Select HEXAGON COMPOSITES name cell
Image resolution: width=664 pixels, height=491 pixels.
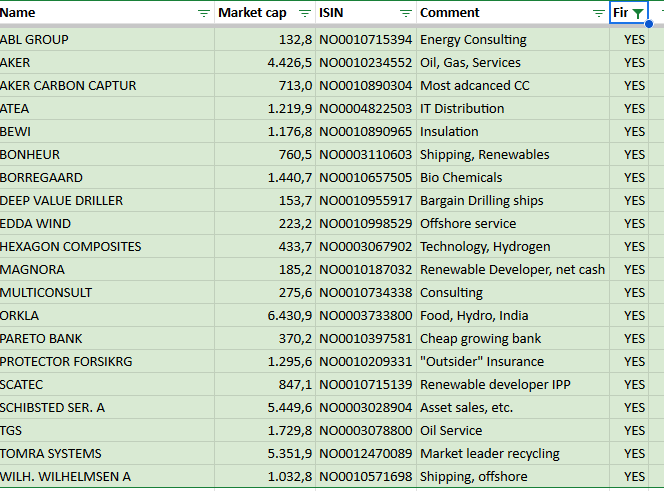pyautogui.click(x=70, y=247)
